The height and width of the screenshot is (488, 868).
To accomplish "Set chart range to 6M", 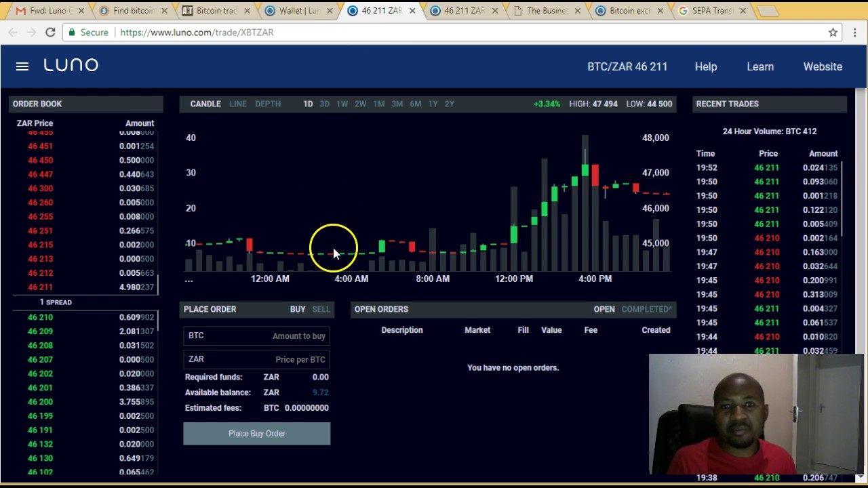I will [x=415, y=104].
